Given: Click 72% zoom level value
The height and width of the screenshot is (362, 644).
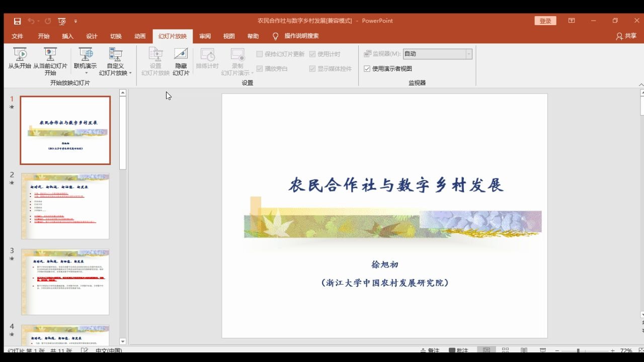Looking at the screenshot, I should point(626,350).
